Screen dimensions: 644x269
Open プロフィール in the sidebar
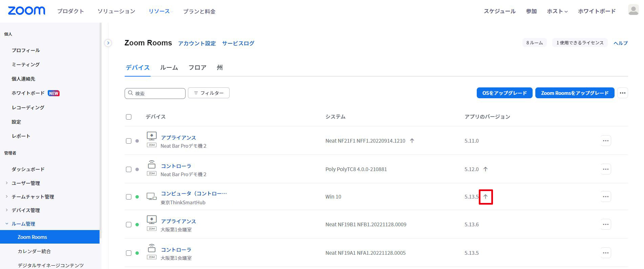[26, 50]
